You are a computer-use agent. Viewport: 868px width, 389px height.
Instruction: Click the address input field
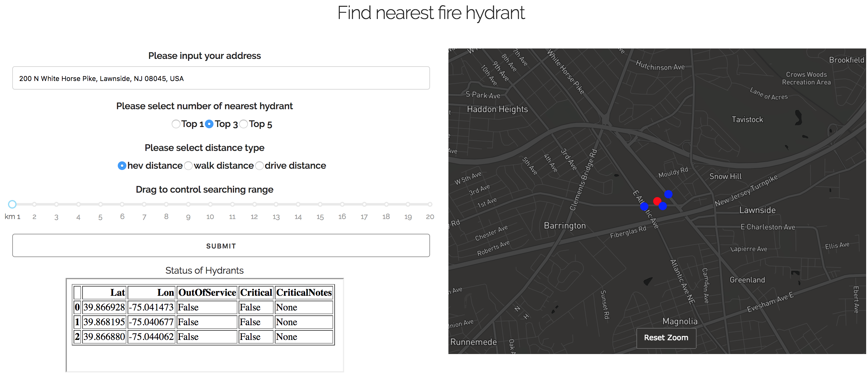221,78
